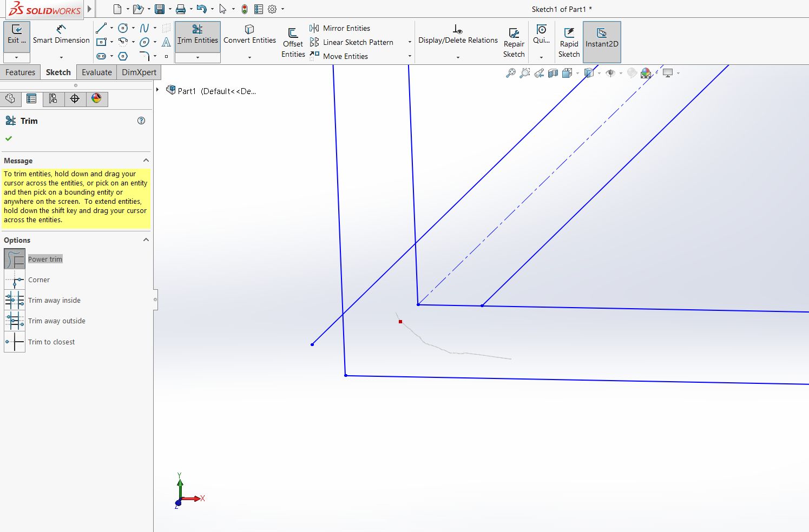Open the File Properties icon
The image size is (809, 532).
click(x=259, y=9)
